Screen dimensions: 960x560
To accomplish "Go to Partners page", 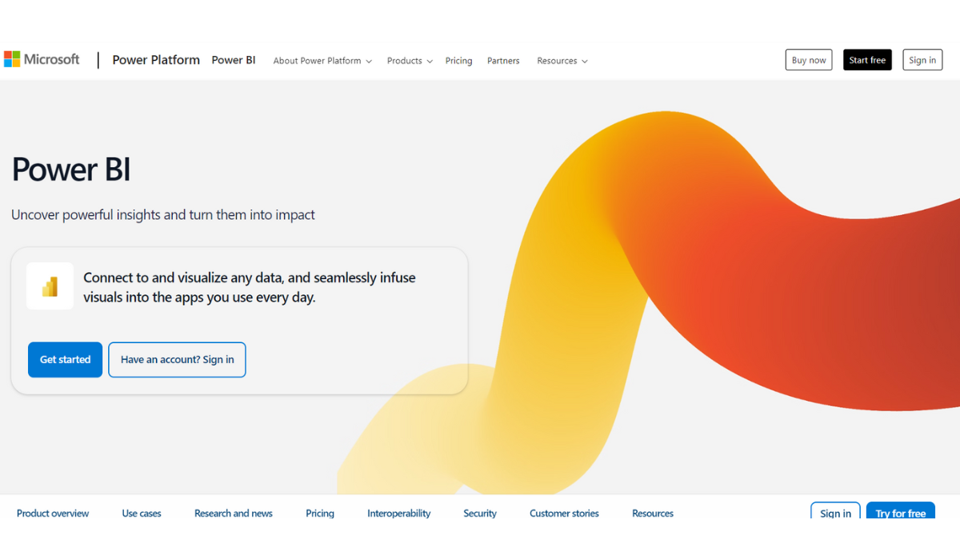I will pyautogui.click(x=503, y=61).
